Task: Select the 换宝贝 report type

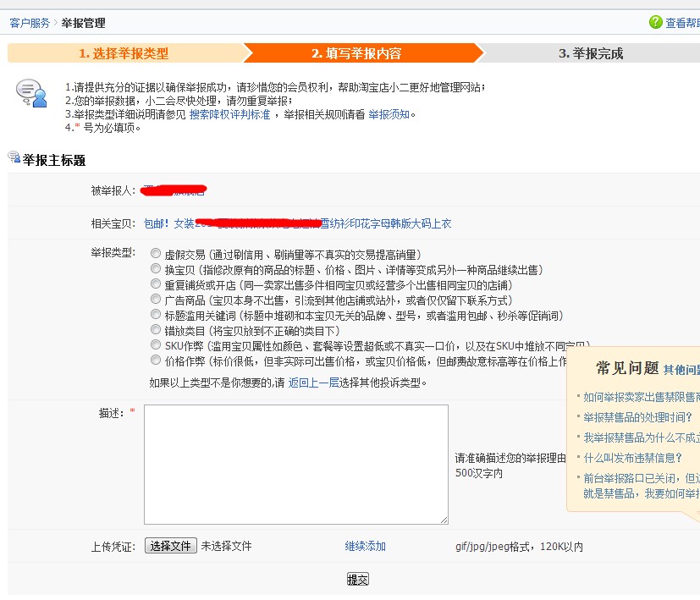Action: [x=156, y=268]
